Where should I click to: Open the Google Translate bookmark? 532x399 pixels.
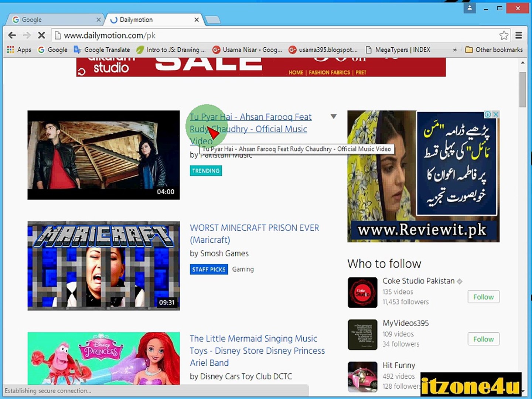102,50
